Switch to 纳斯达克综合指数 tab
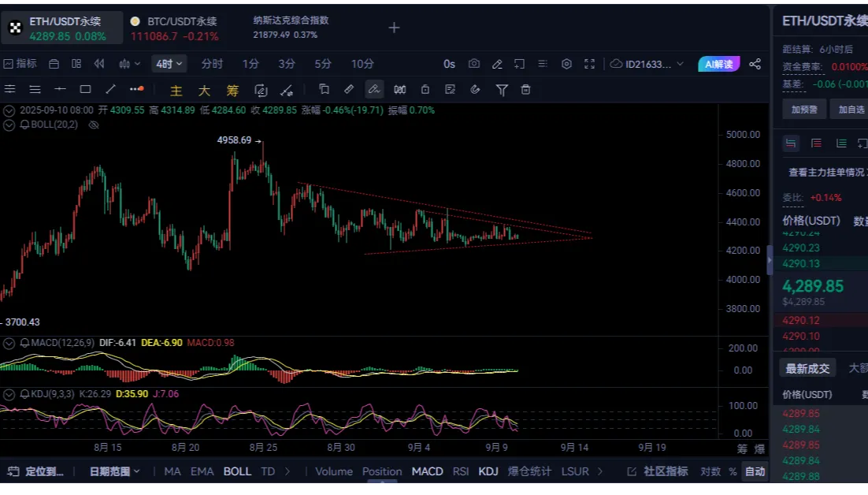Image resolution: width=868 pixels, height=495 pixels. pyautogui.click(x=291, y=27)
